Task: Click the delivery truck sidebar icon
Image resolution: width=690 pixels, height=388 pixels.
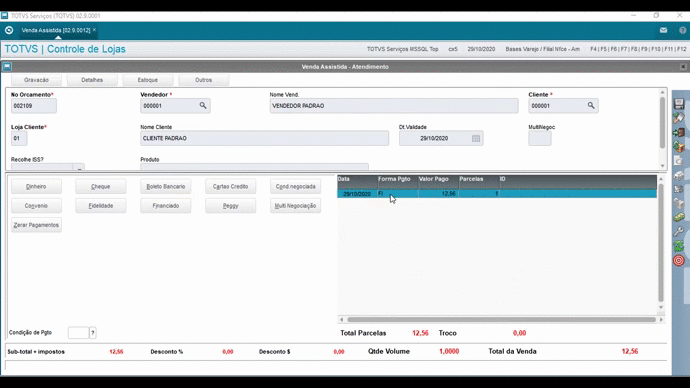Action: pos(679,175)
